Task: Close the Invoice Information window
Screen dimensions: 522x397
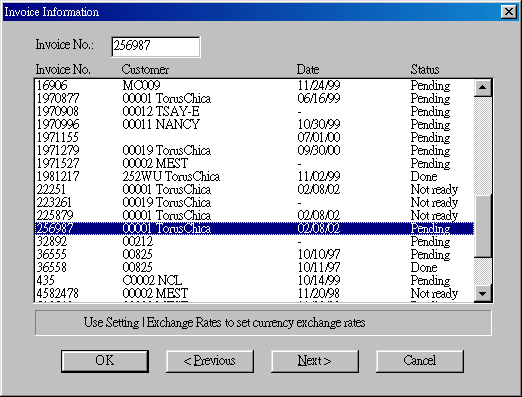Action: point(509,12)
